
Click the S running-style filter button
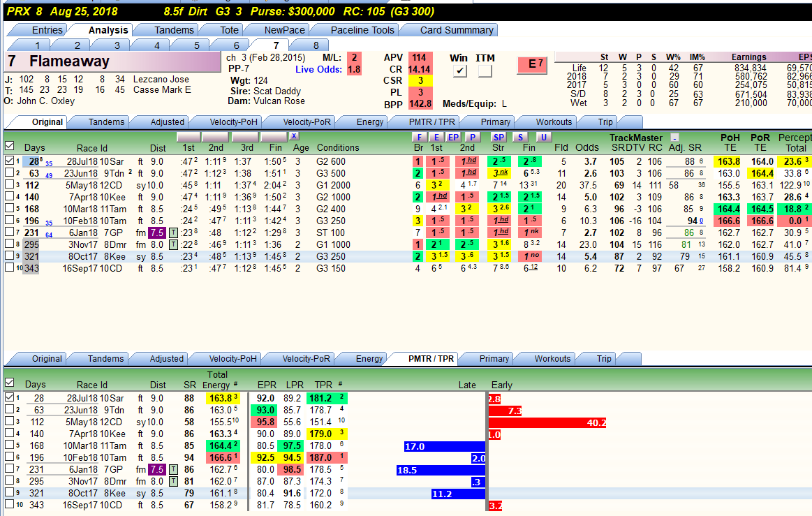click(x=520, y=138)
